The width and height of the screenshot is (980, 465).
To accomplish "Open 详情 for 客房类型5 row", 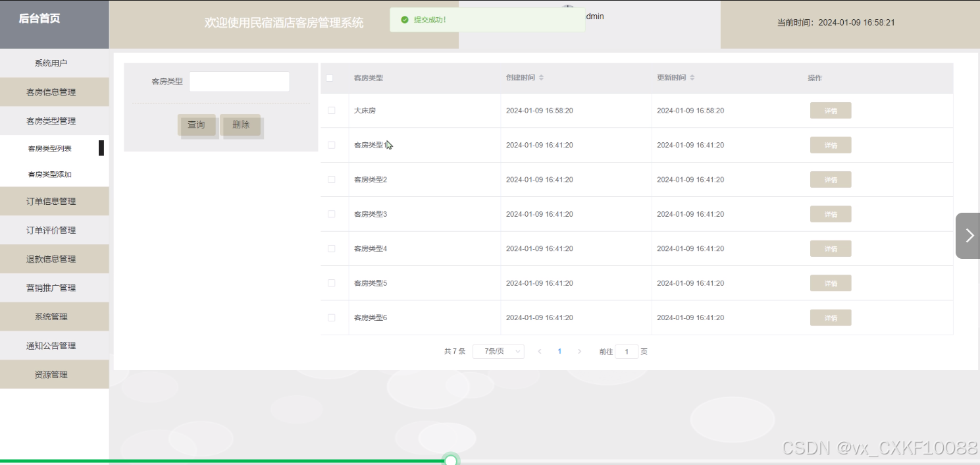I will pyautogui.click(x=831, y=283).
